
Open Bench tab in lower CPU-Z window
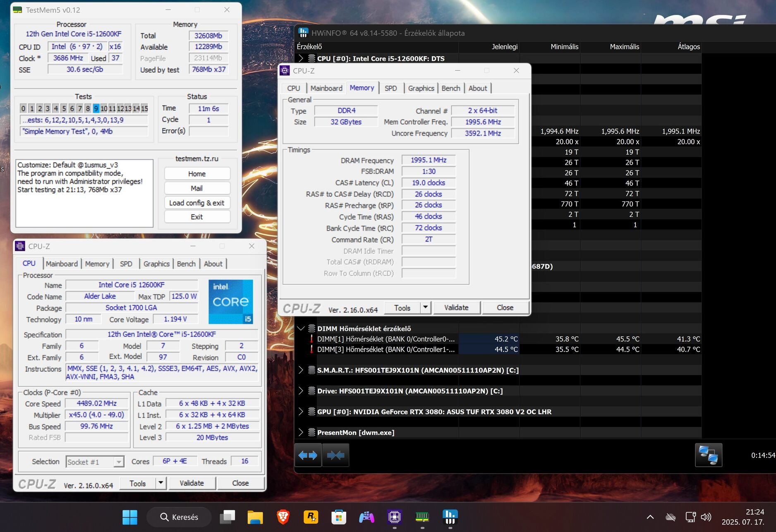click(186, 264)
